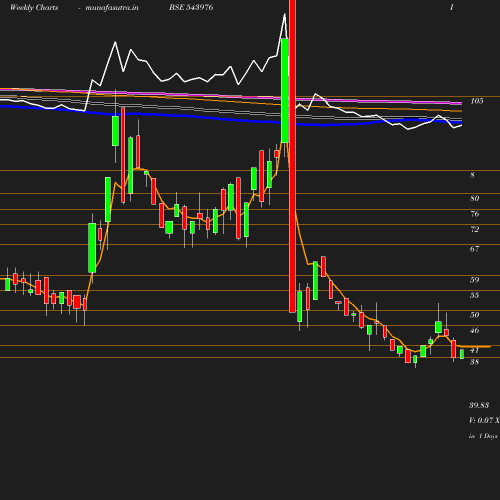
Task: Click the 'BSE 543976' symbol label
Action: [191, 7]
